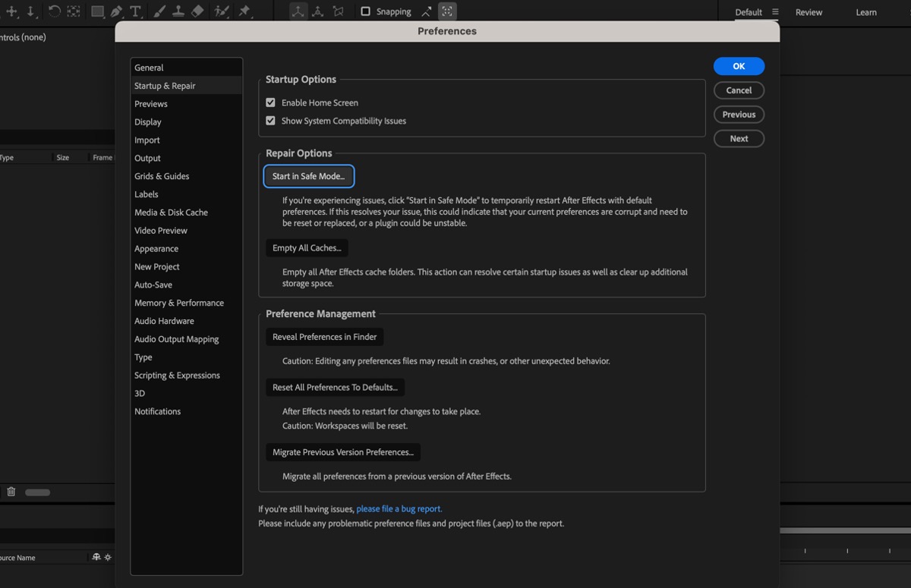Click Empty All Caches button
The width and height of the screenshot is (911, 588).
[x=307, y=248]
